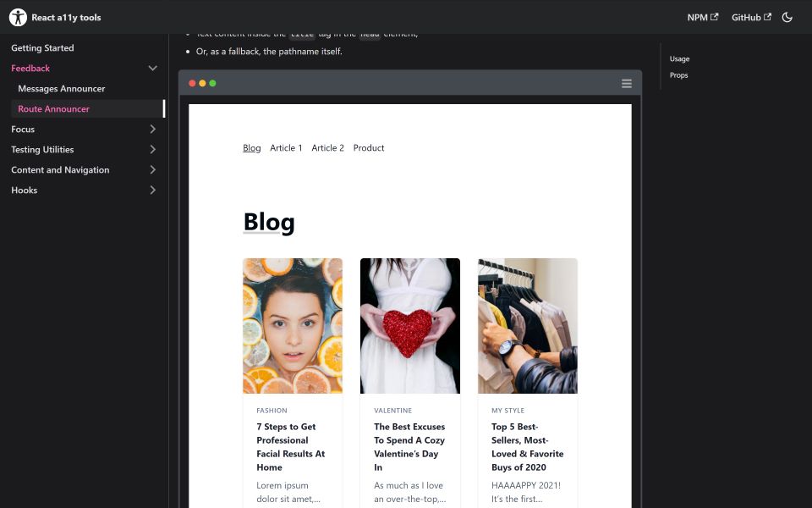Go to Article 1 in the demo nav
Screen dimensions: 812x508
(286, 147)
